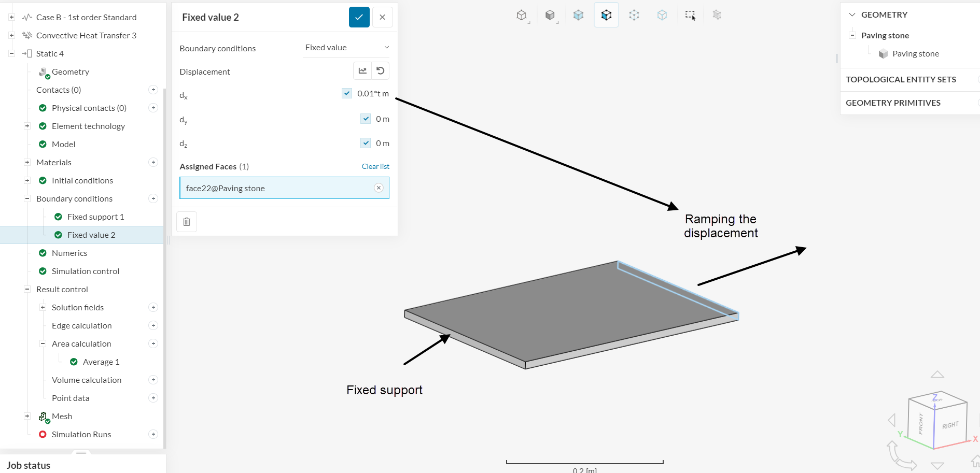Open Numerics settings

tap(69, 253)
